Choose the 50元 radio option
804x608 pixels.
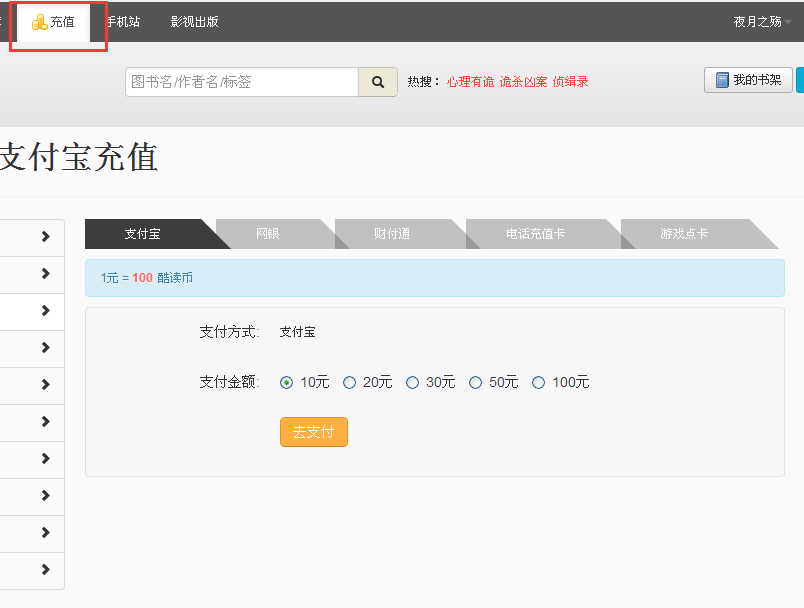coord(476,382)
